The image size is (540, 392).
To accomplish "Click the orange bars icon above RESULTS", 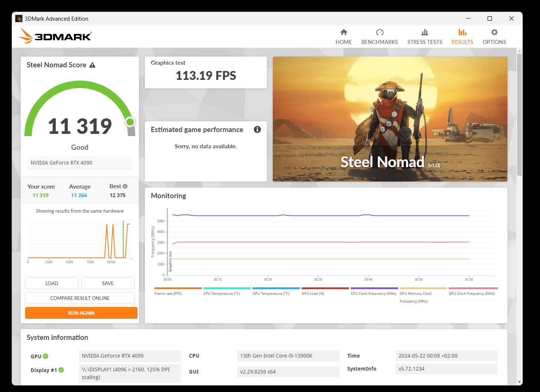I will click(x=462, y=32).
